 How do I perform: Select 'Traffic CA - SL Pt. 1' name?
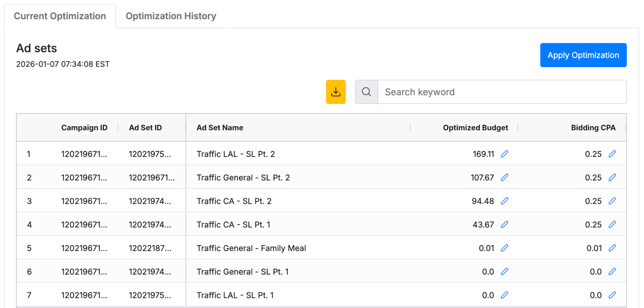pyautogui.click(x=233, y=225)
